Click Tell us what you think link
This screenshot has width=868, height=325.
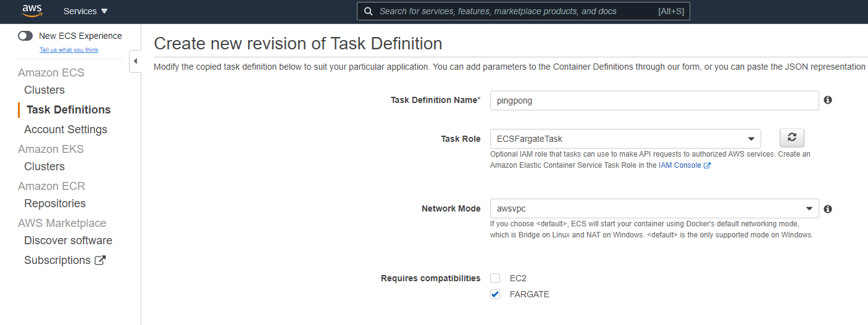click(69, 50)
